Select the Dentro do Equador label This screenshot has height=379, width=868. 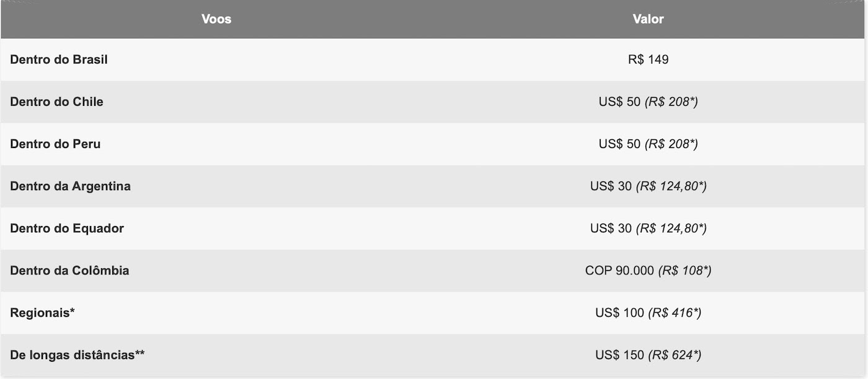click(x=67, y=228)
